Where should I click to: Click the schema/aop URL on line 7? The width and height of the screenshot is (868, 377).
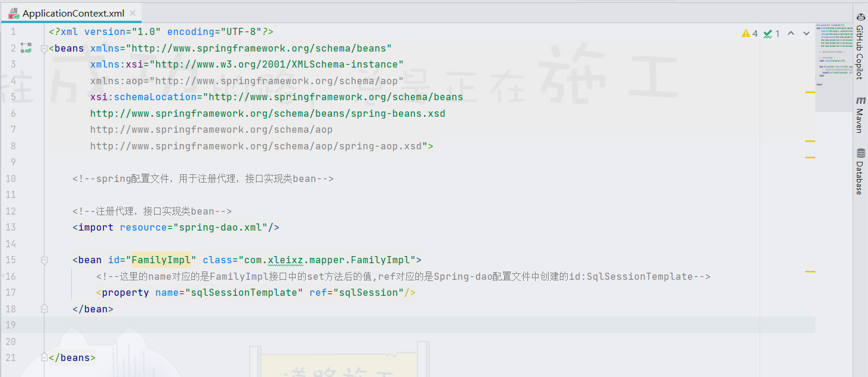212,130
